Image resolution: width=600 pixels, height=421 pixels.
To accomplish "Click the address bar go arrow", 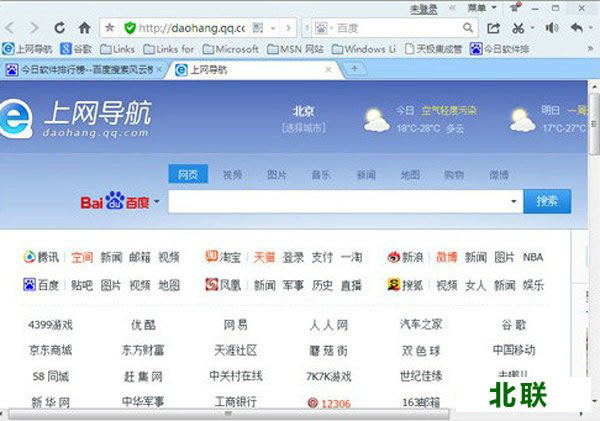I will click(289, 28).
